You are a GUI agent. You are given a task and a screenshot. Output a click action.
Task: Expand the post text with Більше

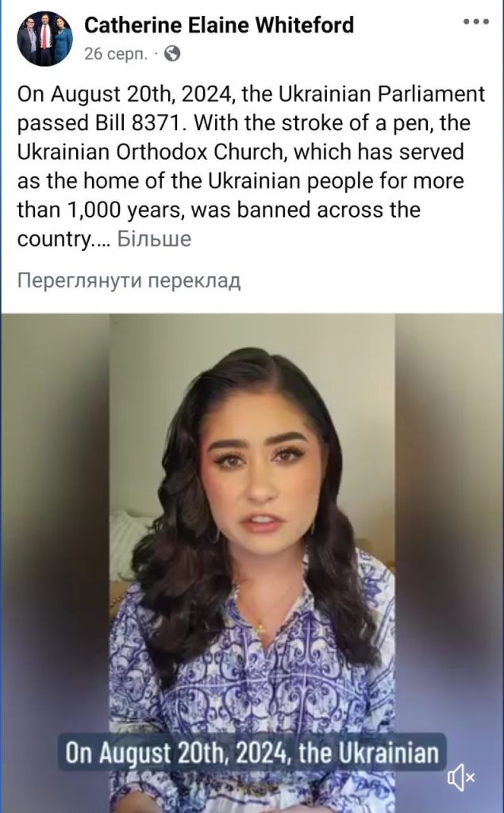(x=154, y=238)
